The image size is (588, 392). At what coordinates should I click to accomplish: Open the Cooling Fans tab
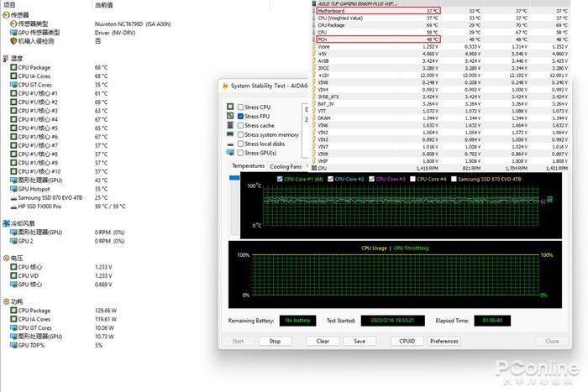coord(286,166)
